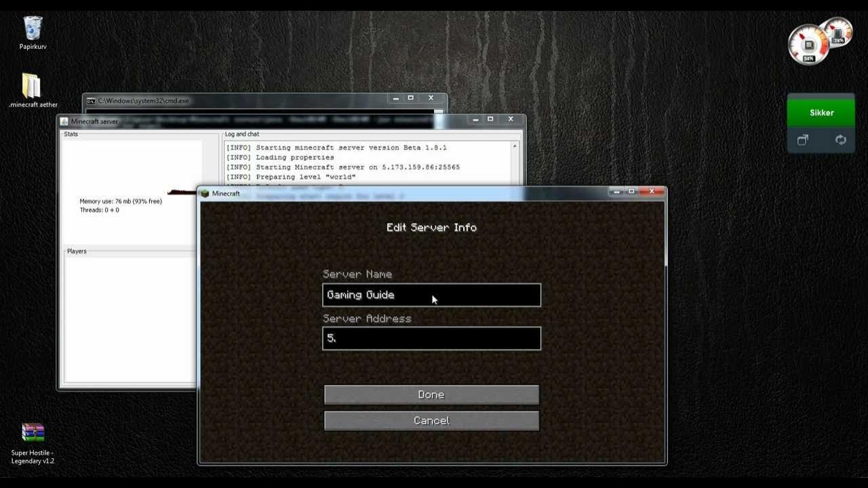Click the window icon below Sikker
The image size is (868, 488).
coord(803,140)
